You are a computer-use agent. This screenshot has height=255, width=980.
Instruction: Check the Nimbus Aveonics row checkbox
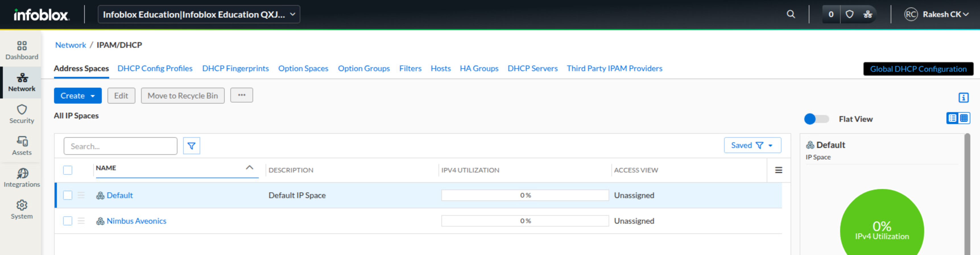[x=68, y=221]
